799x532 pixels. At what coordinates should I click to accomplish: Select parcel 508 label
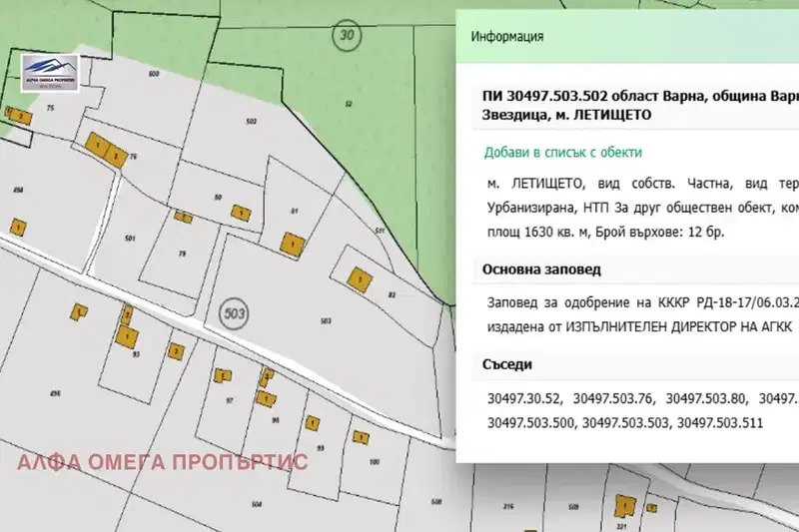(436, 501)
